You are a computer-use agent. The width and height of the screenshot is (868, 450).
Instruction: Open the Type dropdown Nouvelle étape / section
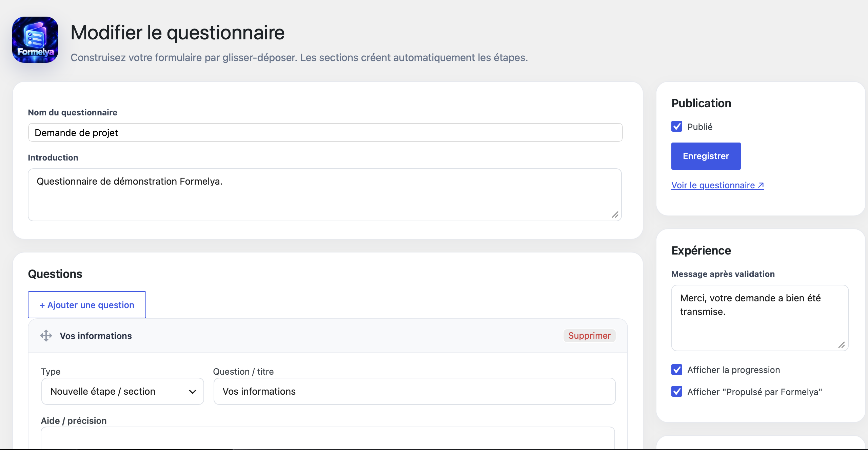pos(123,391)
